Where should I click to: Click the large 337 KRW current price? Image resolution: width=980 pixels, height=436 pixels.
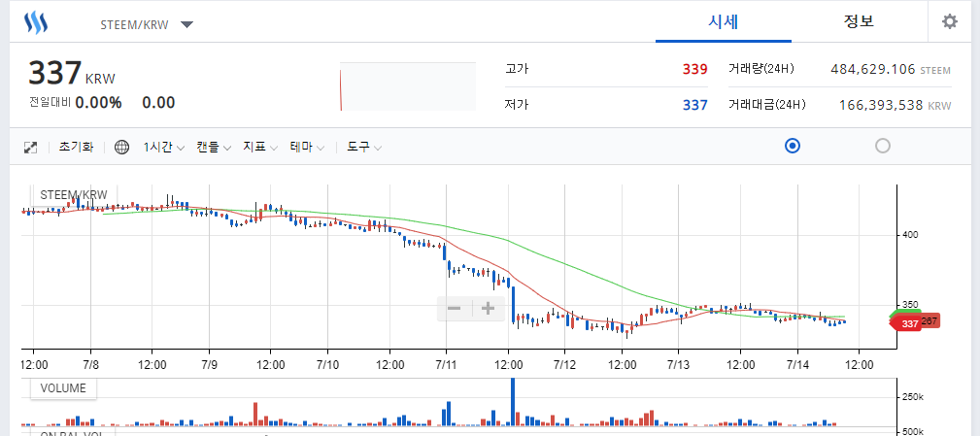[x=71, y=73]
